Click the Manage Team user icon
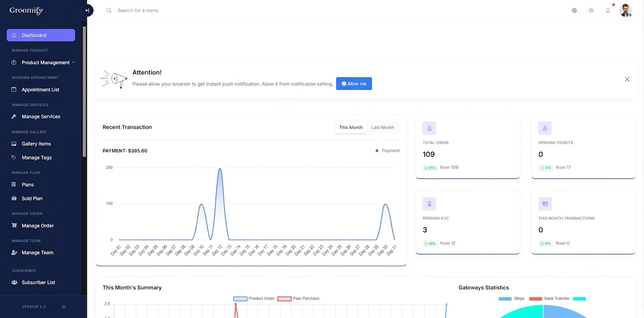This screenshot has width=644, height=318. pyautogui.click(x=14, y=253)
